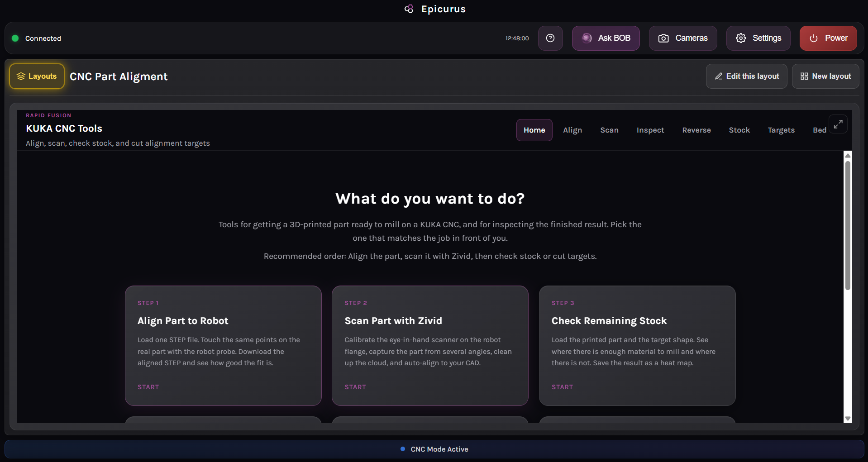Screen dimensions: 868x462
Task: Click the vertical scrollbar thumb
Action: 848,225
